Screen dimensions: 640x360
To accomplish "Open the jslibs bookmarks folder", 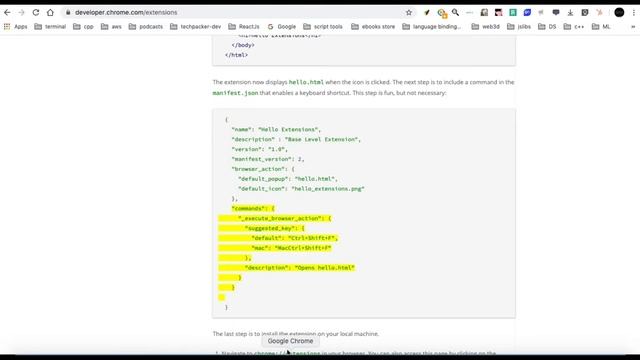I will tap(519, 27).
